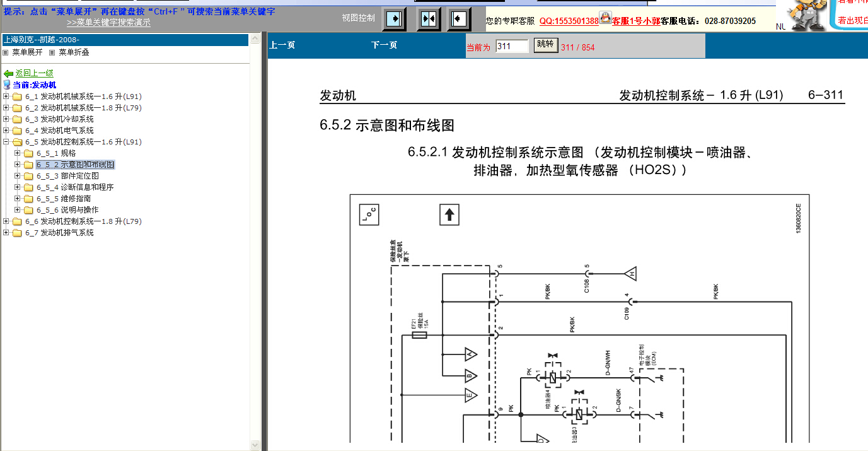
Task: Collapse the 6_5 发动机控制系统 1.6升 node
Action: point(6,142)
